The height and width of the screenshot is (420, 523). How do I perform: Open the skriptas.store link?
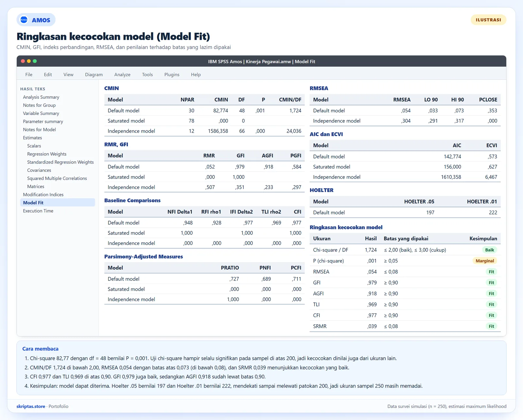[x=31, y=406]
